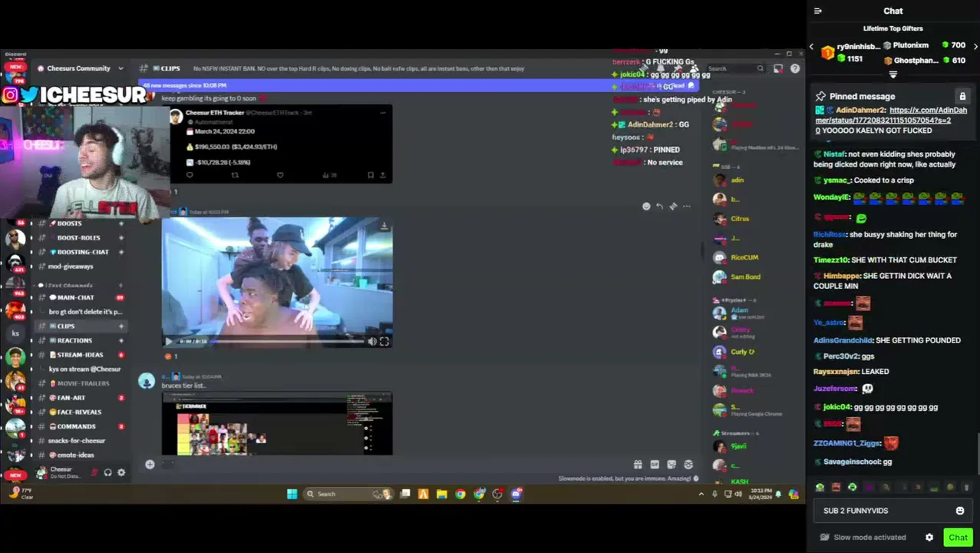Image resolution: width=980 pixels, height=553 pixels.
Task: Open more options on message hover toolbar
Action: [x=687, y=206]
